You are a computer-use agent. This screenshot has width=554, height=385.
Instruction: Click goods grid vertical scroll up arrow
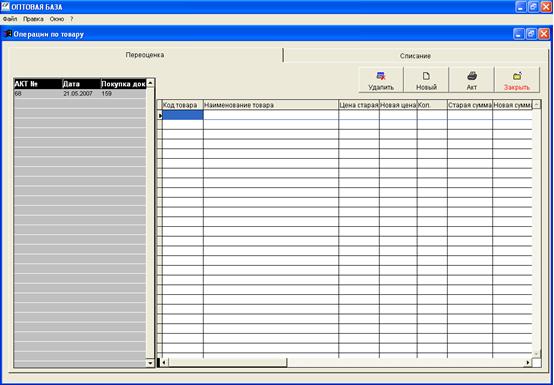click(536, 105)
